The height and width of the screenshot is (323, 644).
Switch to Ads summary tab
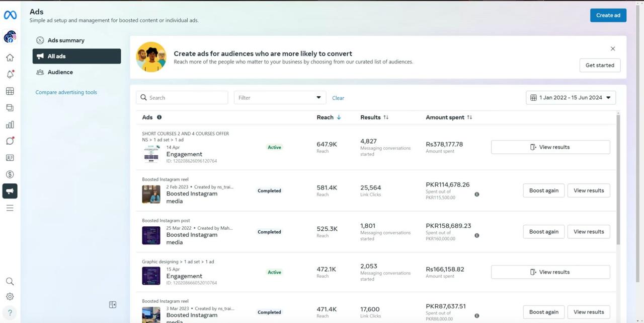coord(66,40)
